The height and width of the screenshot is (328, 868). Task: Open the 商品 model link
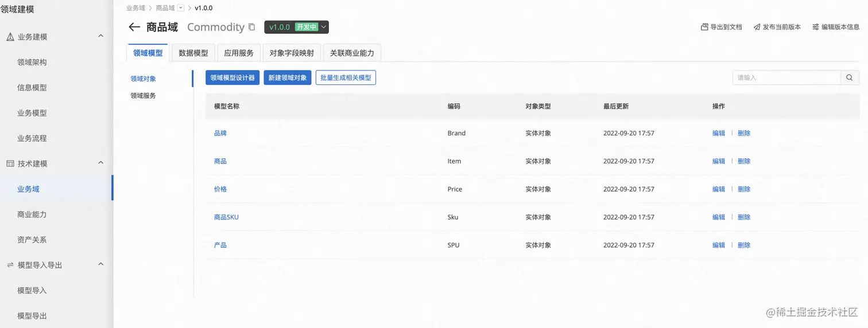(220, 161)
